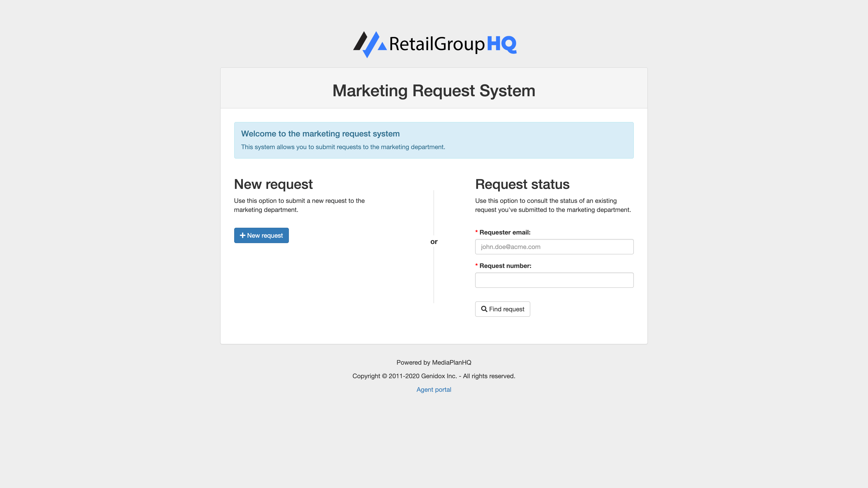868x488 pixels.
Task: Click the Marketing Request System header
Action: (434, 91)
